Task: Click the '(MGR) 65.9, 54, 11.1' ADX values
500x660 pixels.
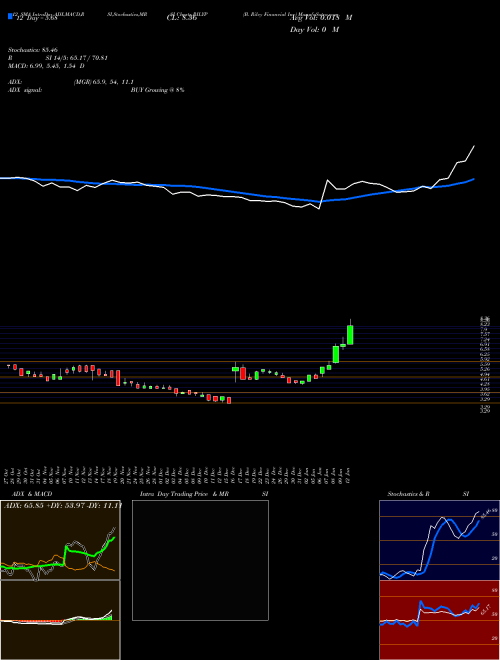Action: [104, 82]
